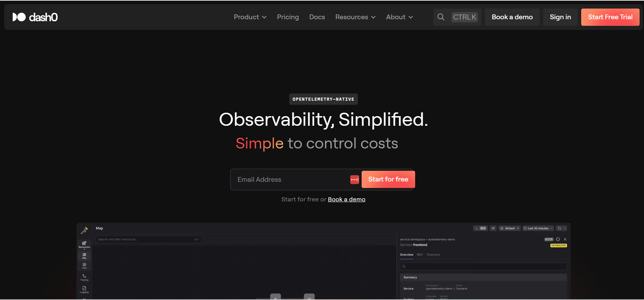Select the Logging icon in the sidebar
Screen dimensions: 644x300
84,289
